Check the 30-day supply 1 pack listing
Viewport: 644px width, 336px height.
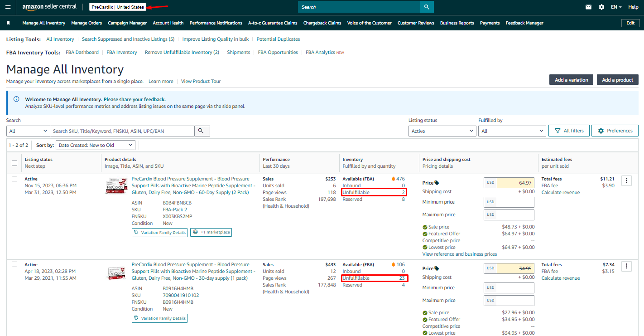[x=14, y=264]
